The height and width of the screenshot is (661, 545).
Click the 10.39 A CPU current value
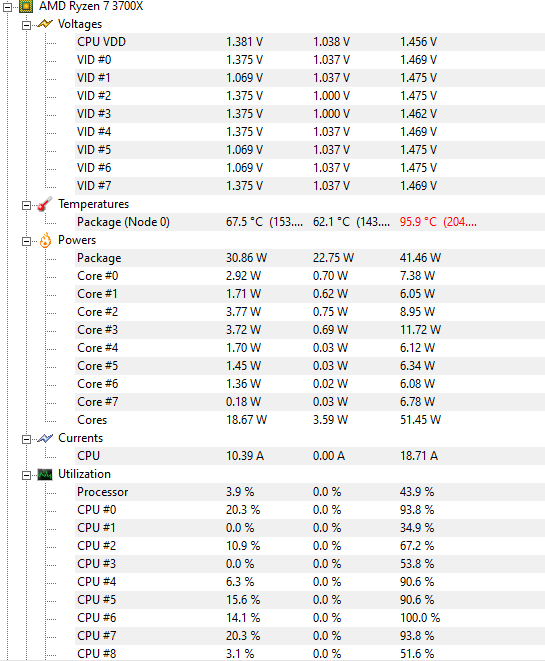pyautogui.click(x=245, y=456)
